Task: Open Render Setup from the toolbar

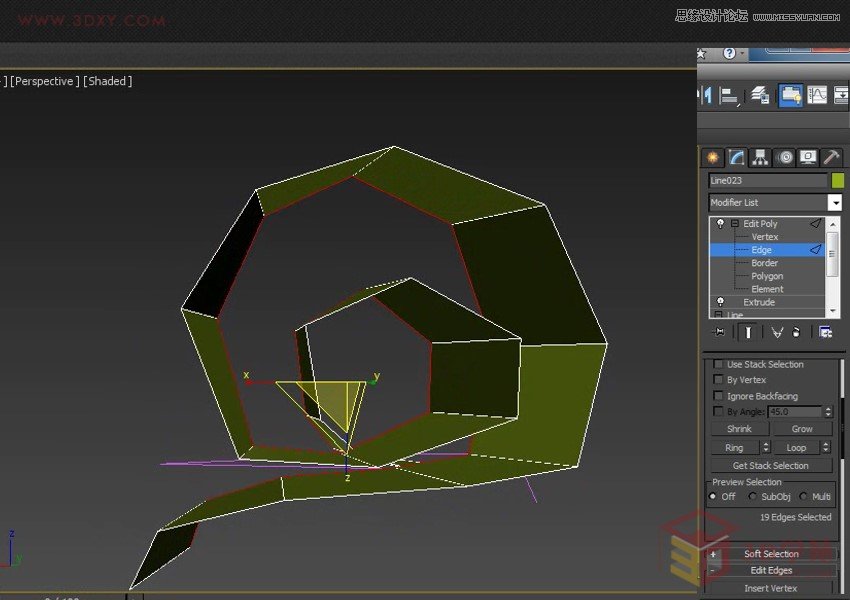Action: (x=790, y=95)
